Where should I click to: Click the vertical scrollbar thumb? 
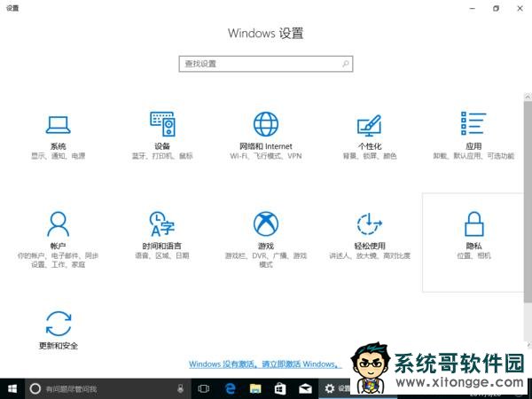coord(528,201)
